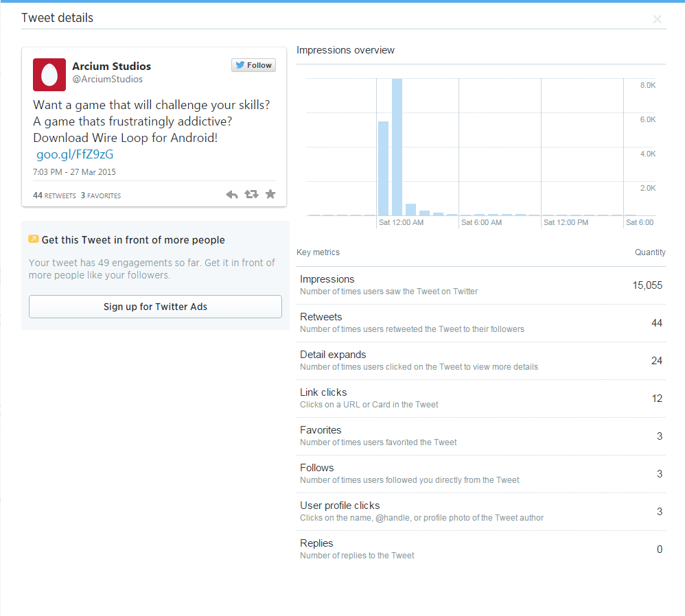The image size is (685, 616).
Task: Click the Retweets quantity 44
Action: point(657,323)
